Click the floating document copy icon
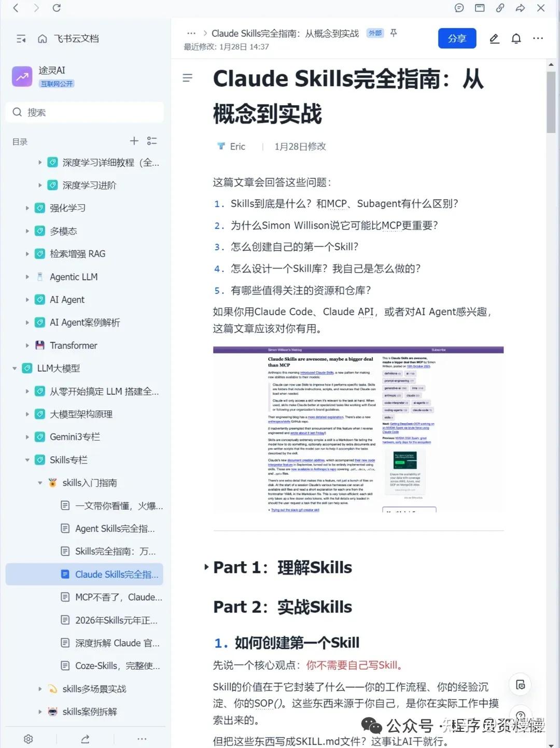The width and height of the screenshot is (560, 748). tap(521, 685)
